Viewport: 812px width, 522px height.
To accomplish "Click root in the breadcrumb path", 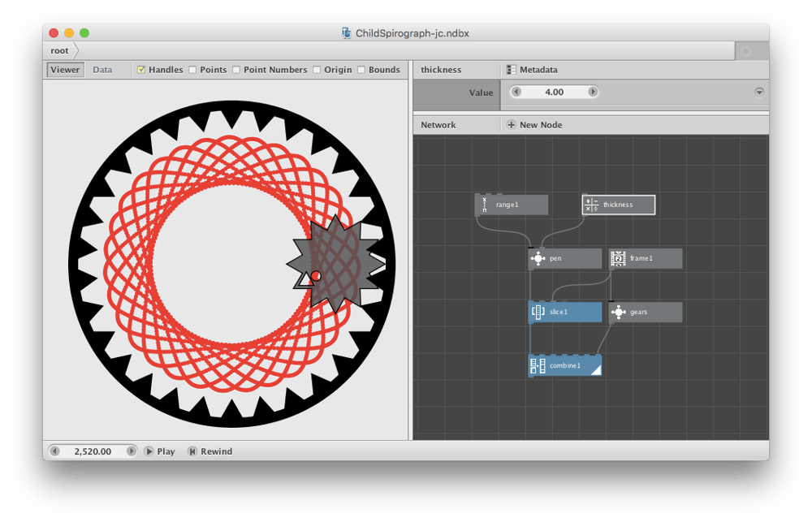I will [x=59, y=51].
